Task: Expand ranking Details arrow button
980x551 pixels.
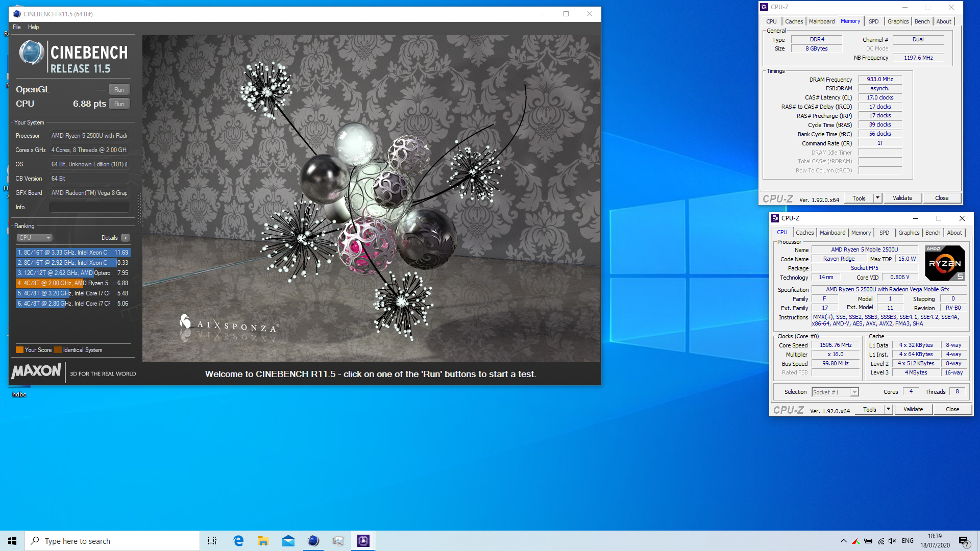Action: point(126,238)
